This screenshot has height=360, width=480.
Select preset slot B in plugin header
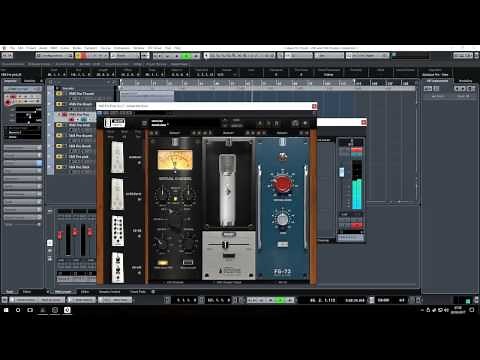(x=276, y=124)
